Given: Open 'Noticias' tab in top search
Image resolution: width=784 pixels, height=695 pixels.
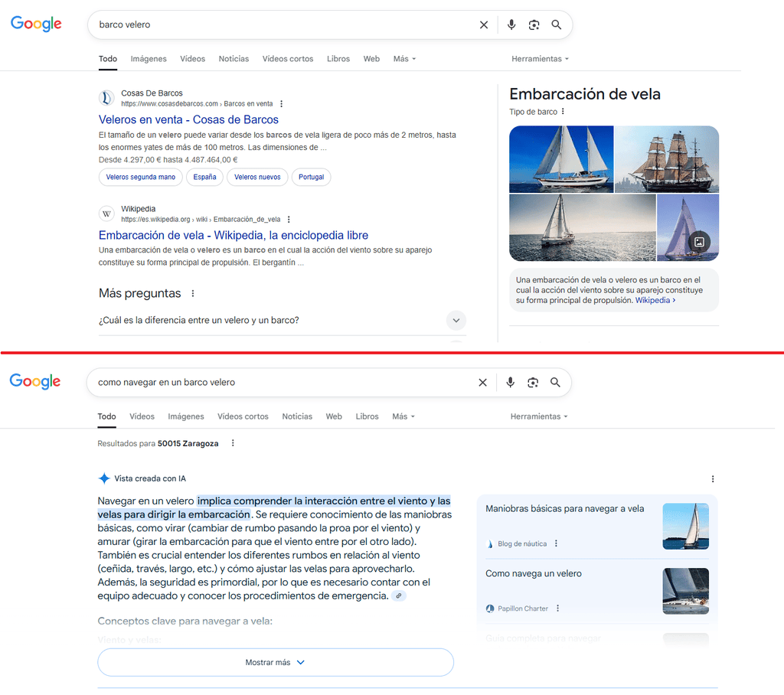Looking at the screenshot, I should pos(234,59).
